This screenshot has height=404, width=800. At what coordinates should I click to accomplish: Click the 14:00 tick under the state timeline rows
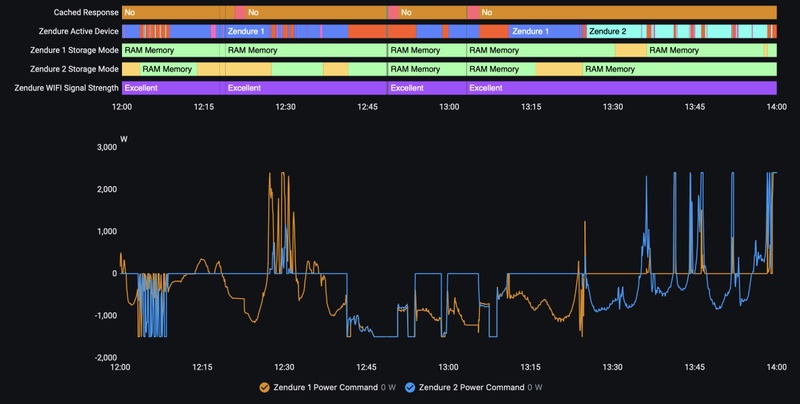[x=777, y=107]
